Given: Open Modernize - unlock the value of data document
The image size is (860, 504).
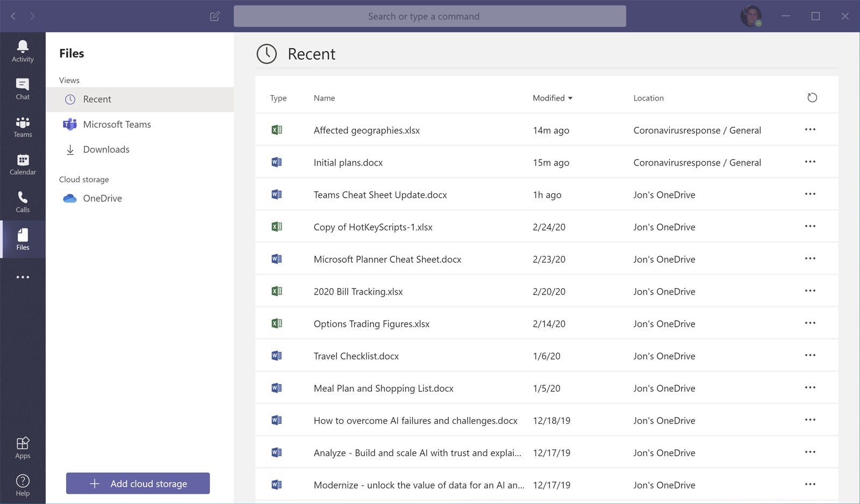Looking at the screenshot, I should (x=419, y=485).
